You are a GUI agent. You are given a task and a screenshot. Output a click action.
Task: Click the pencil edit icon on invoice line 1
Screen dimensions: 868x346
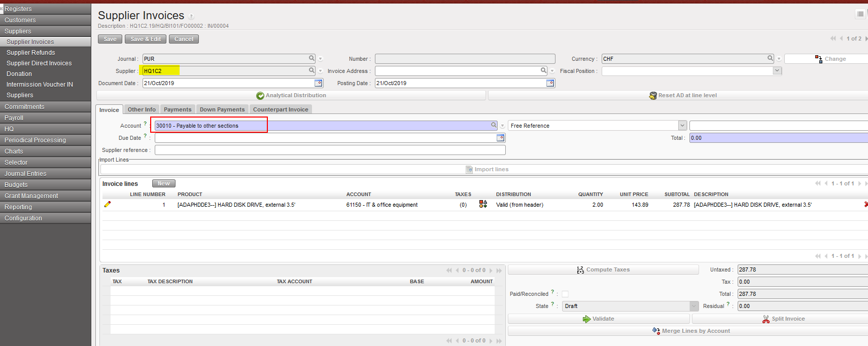[107, 204]
